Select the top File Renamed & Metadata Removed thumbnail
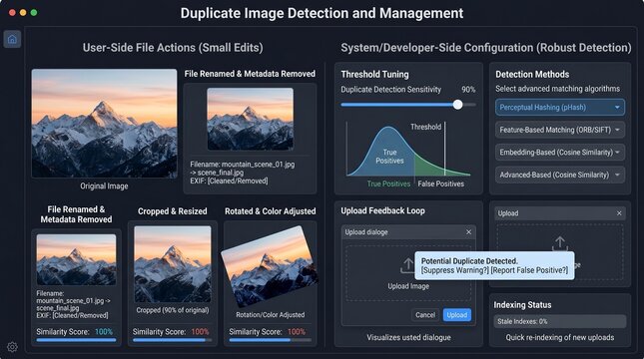This screenshot has width=644, height=359. pyautogui.click(x=251, y=119)
